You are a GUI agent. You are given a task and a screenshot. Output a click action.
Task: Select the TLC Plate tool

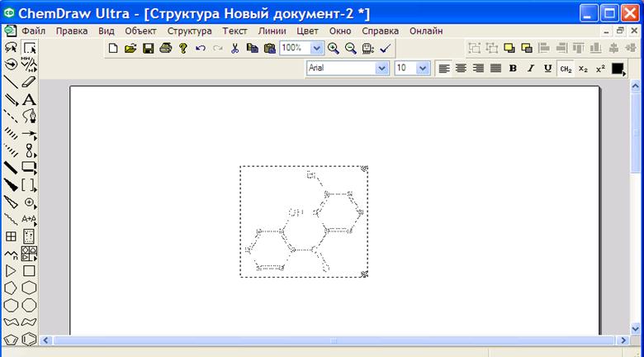pos(29,236)
